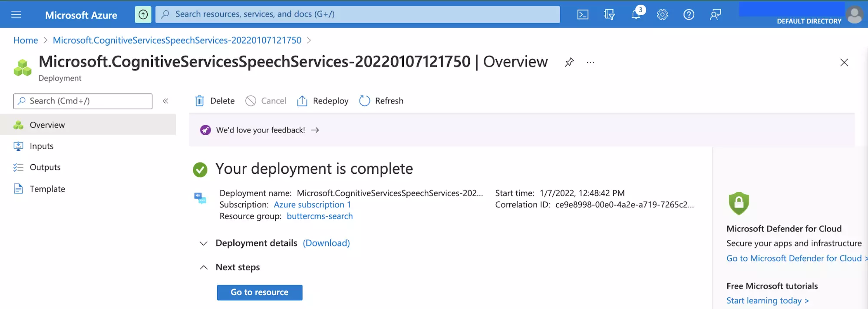The width and height of the screenshot is (868, 309).
Task: Click the breadcrumb chevron after deployment name
Action: coord(309,40)
